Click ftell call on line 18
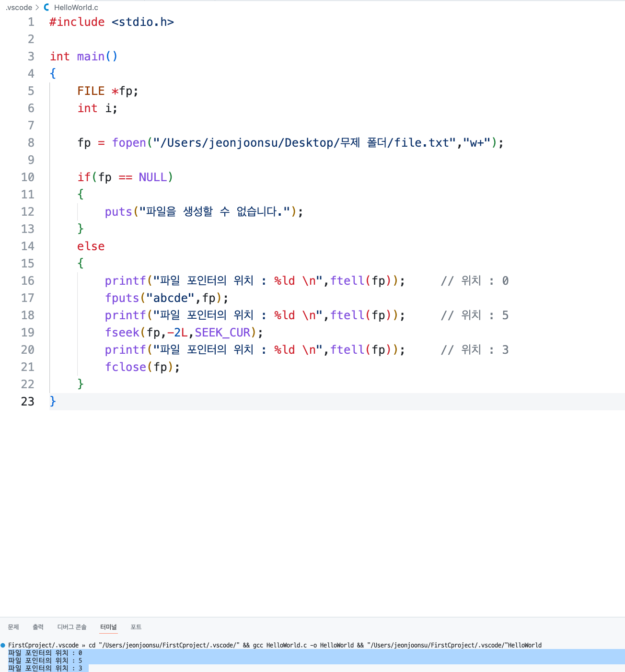This screenshot has height=672, width=625. point(347,315)
